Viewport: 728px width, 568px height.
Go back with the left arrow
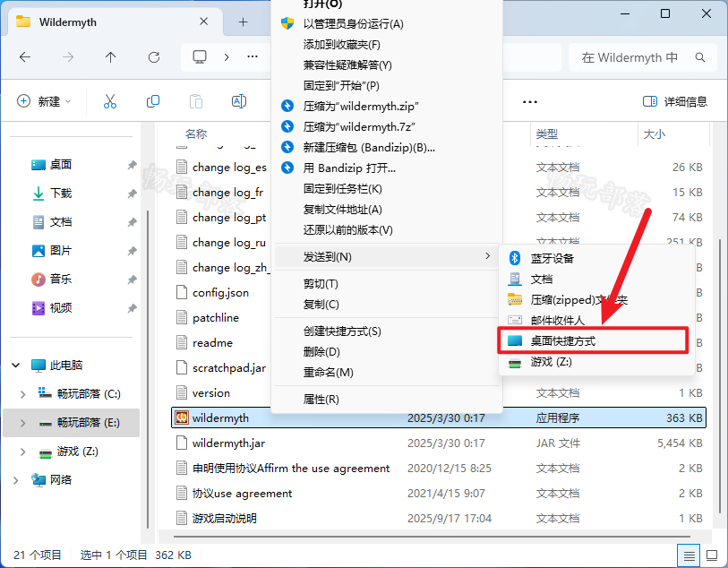point(25,57)
